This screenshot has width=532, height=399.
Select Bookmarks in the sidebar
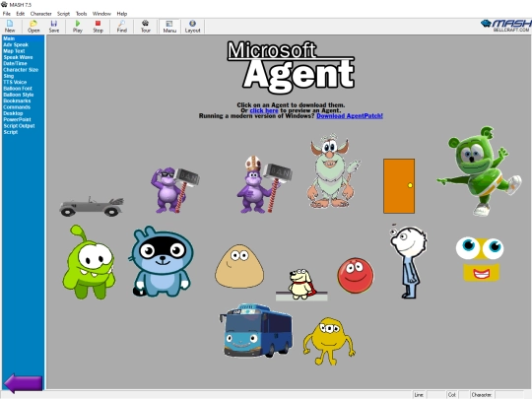click(x=17, y=100)
